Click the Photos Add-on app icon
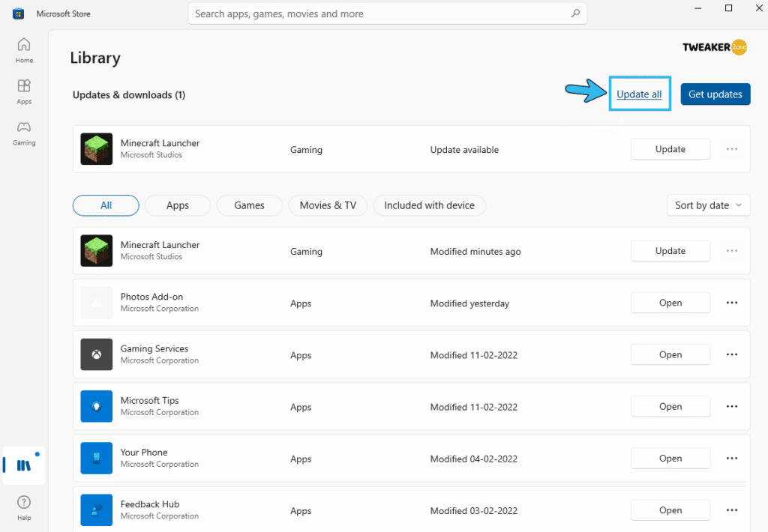Viewport: 768px width, 532px height. [97, 303]
